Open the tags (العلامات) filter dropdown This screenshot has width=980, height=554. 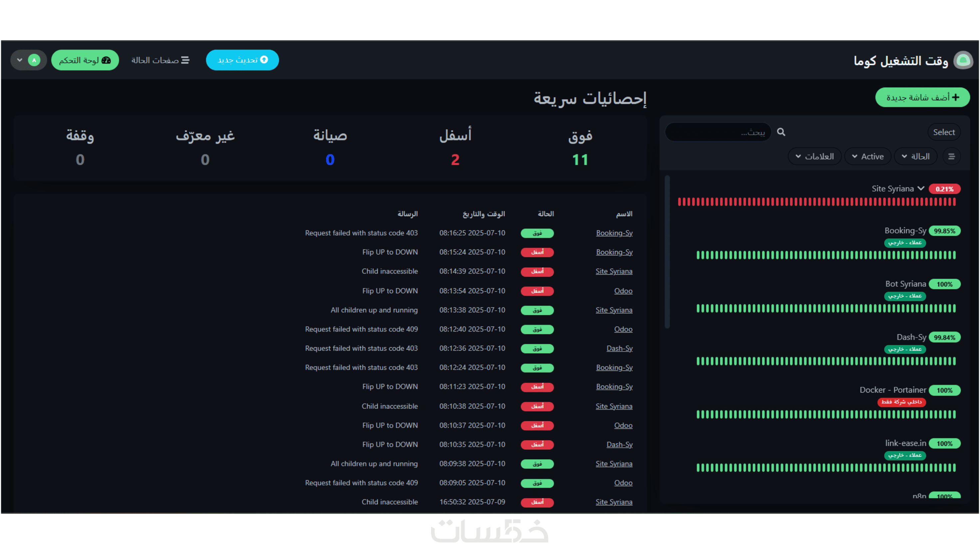(x=815, y=156)
